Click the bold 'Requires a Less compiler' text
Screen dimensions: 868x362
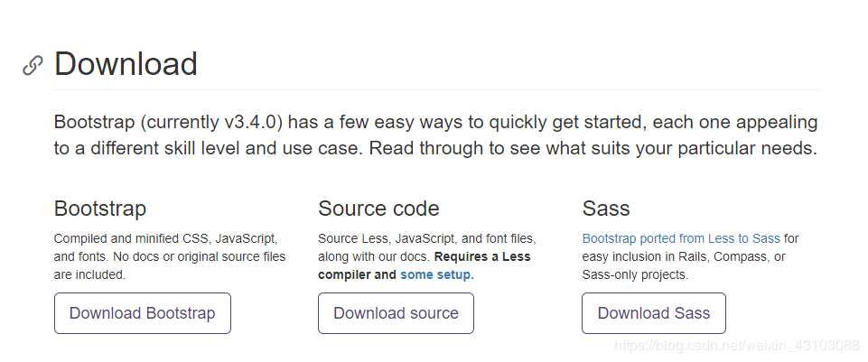425,265
